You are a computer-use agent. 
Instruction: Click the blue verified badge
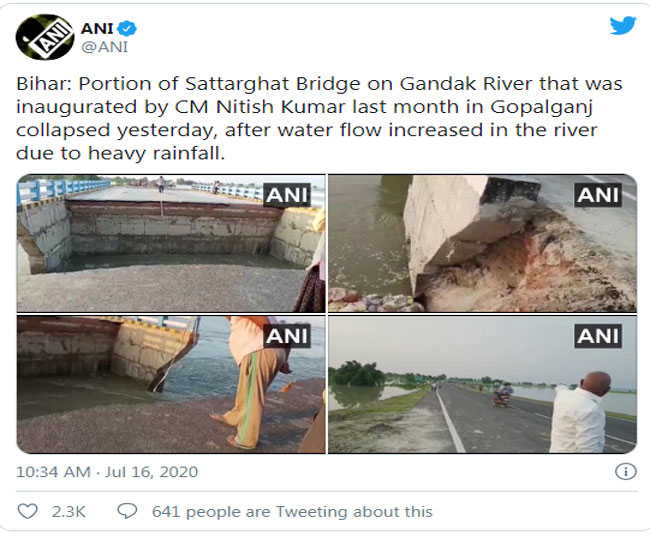pyautogui.click(x=130, y=28)
